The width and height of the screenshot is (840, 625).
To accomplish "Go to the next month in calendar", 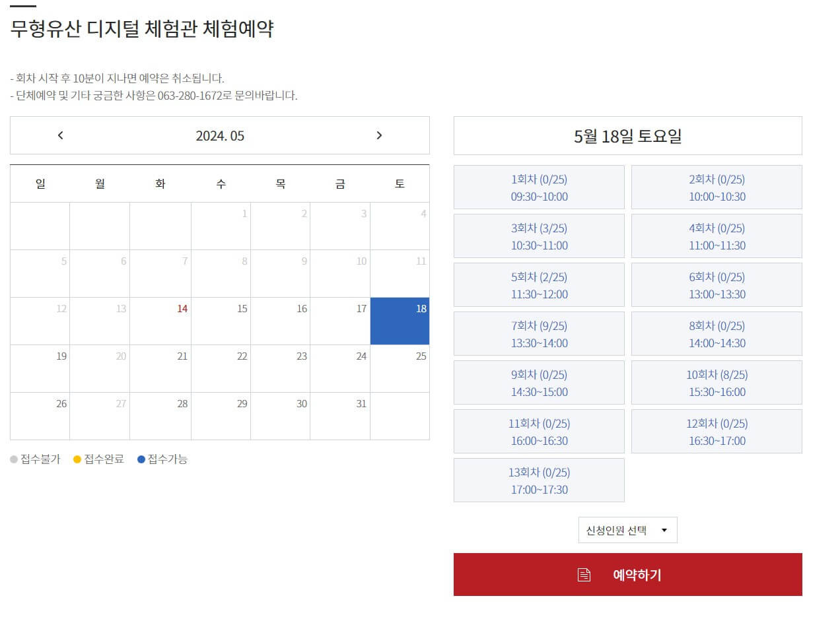I will pyautogui.click(x=380, y=135).
